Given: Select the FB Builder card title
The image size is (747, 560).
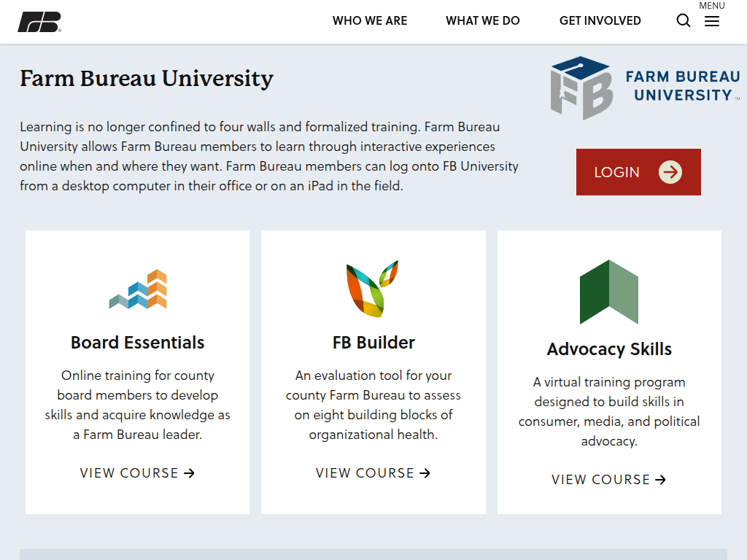Looking at the screenshot, I should click(373, 343).
